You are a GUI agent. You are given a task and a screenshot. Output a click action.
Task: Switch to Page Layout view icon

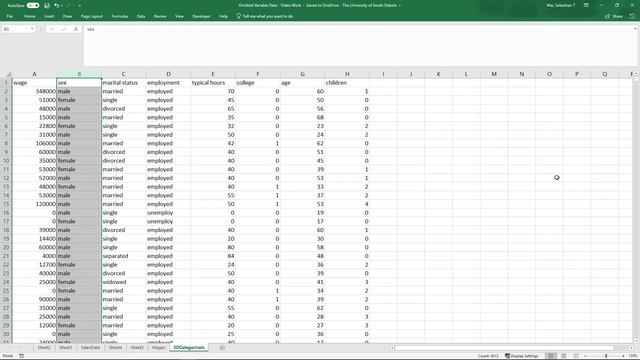tap(564, 356)
